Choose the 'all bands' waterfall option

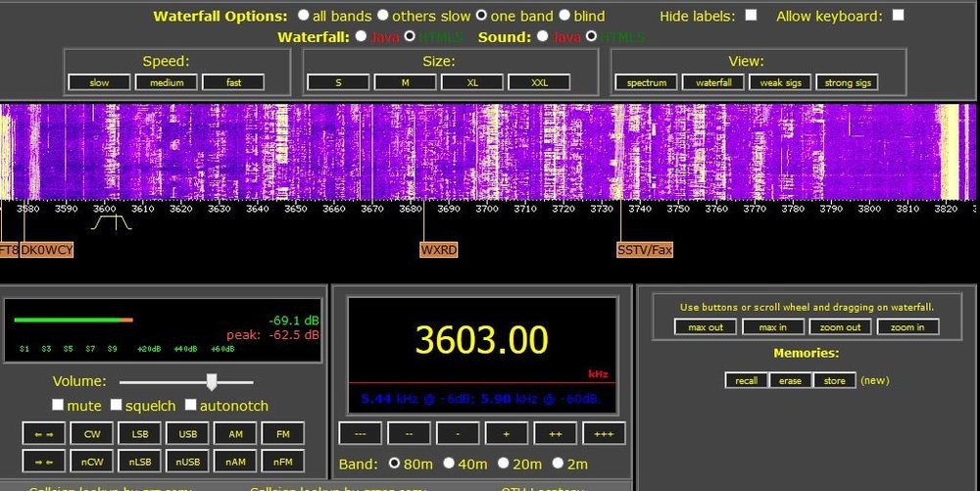pos(303,16)
